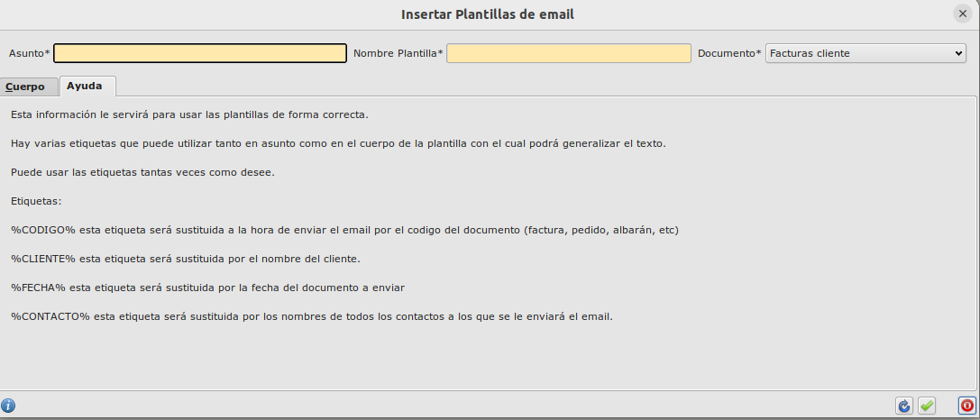Switch to the Cuerpo tab
The width and height of the screenshot is (980, 420).
point(29,87)
